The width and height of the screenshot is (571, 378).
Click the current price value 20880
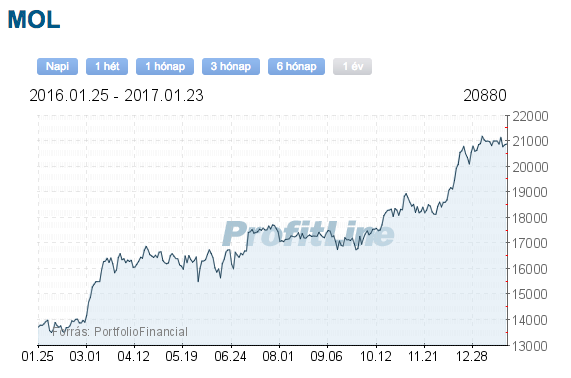click(485, 96)
